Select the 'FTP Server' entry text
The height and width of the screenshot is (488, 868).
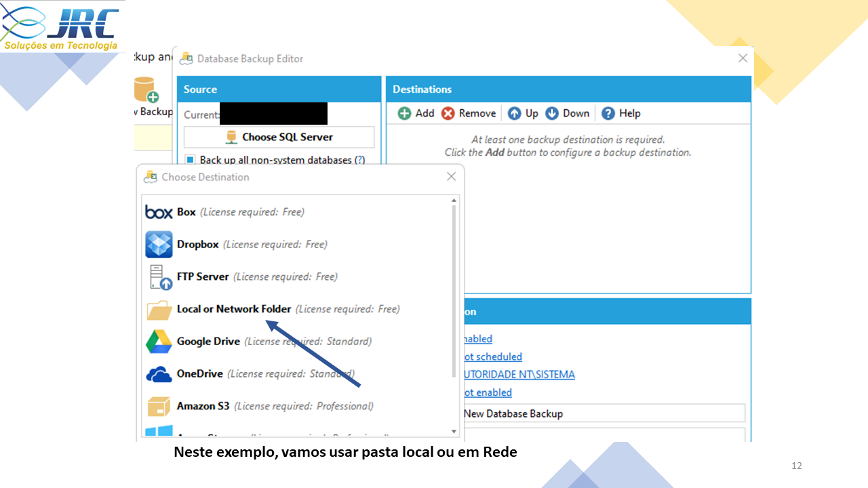point(203,277)
